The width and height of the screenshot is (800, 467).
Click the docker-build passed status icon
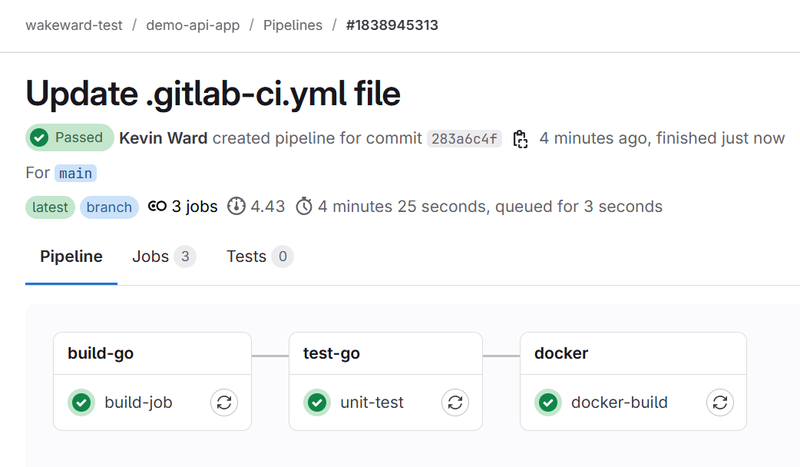(548, 403)
